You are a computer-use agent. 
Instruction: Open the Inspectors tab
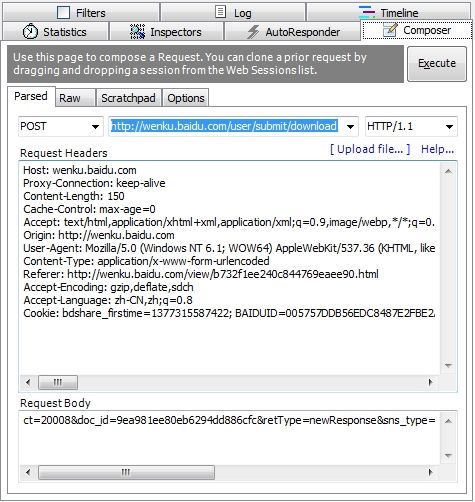tap(166, 32)
